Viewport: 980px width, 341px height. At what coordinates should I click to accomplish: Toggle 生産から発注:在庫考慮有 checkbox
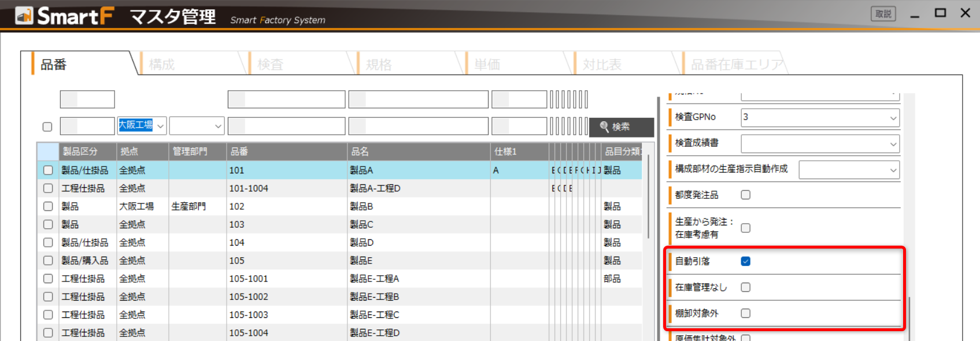tap(746, 228)
